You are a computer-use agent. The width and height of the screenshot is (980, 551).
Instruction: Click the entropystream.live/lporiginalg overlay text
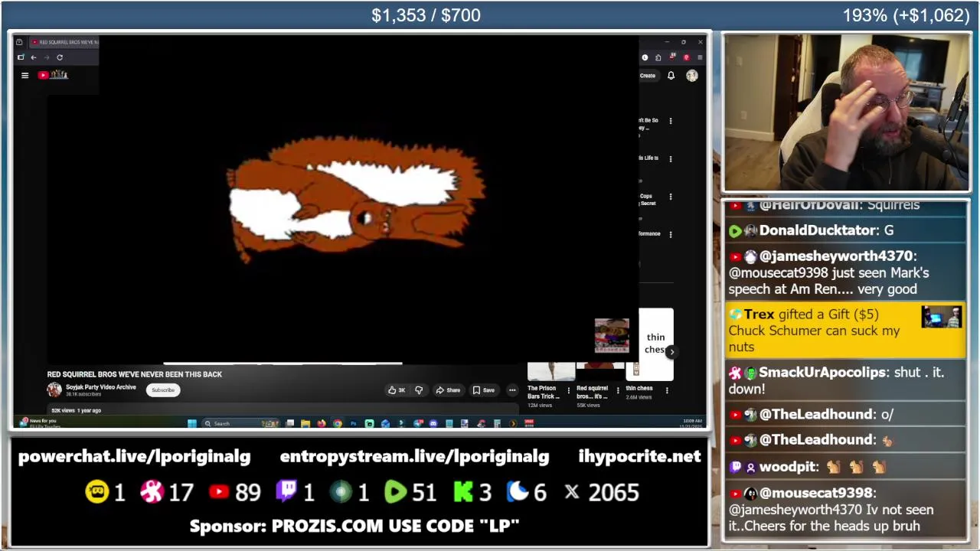[414, 457]
